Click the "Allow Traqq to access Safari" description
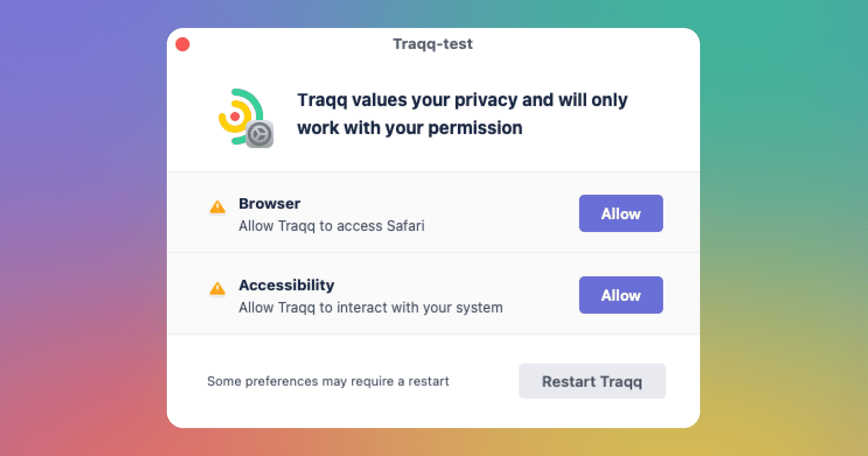 [x=331, y=226]
